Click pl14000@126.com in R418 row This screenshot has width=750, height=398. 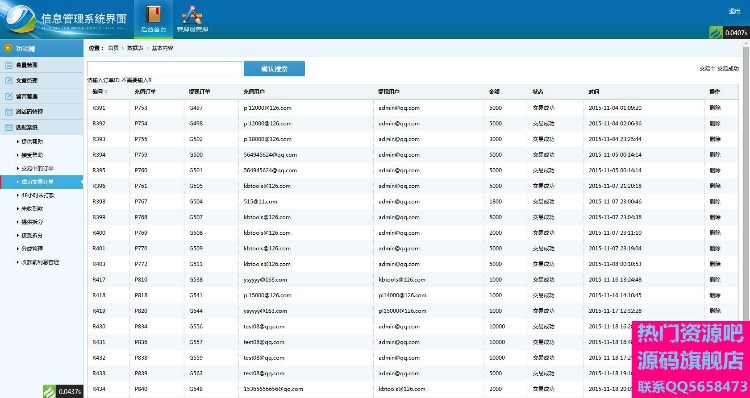coord(402,295)
